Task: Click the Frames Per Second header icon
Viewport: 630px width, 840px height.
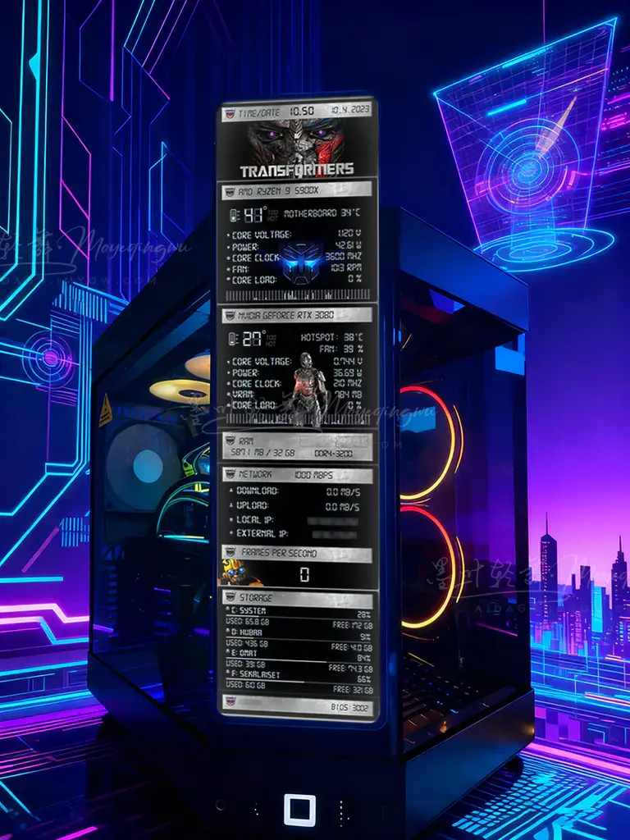Action: (231, 553)
